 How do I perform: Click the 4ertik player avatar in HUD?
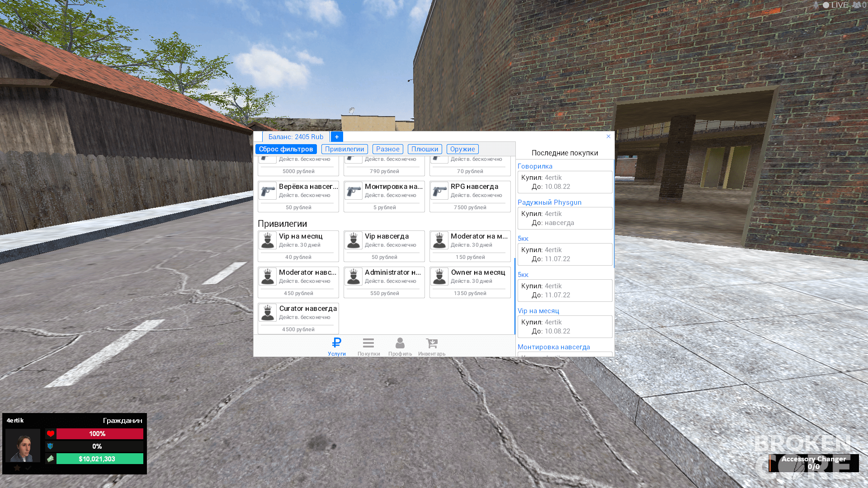coord(23,445)
